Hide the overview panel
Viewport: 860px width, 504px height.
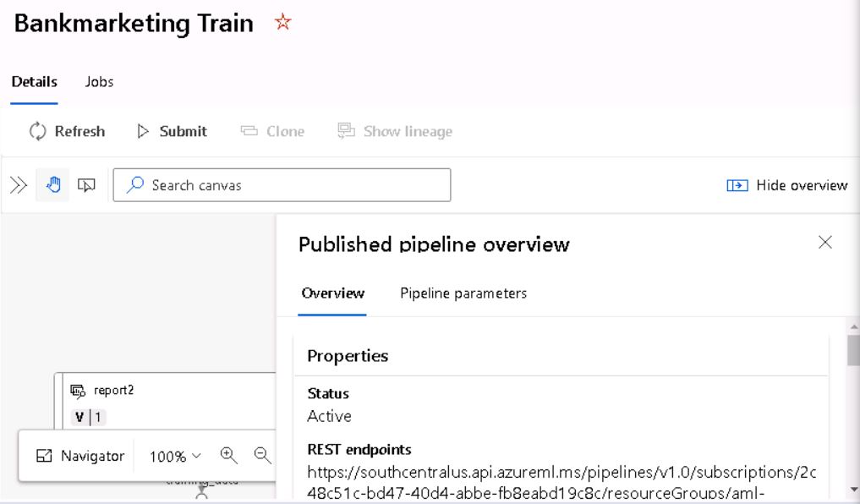(x=786, y=184)
